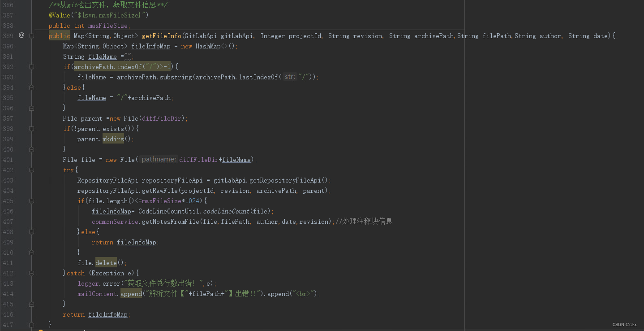Click the CodeLineCountUtil class name
644x331 pixels.
(169, 211)
